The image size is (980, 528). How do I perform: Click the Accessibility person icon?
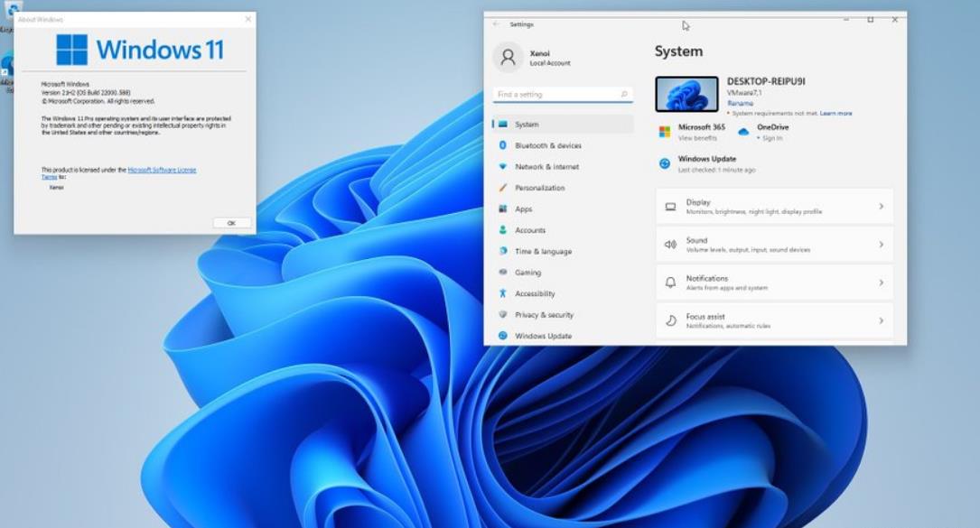tap(503, 293)
